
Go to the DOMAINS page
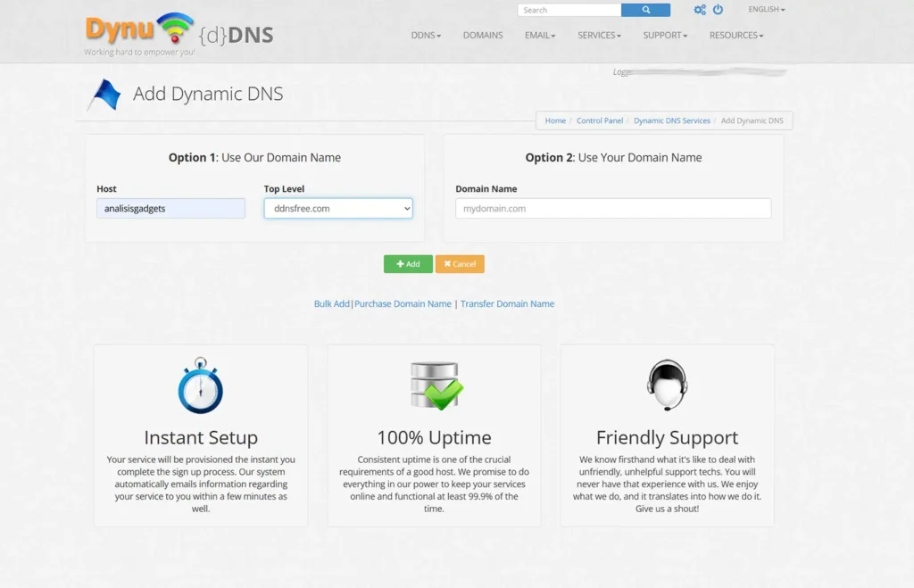[483, 35]
